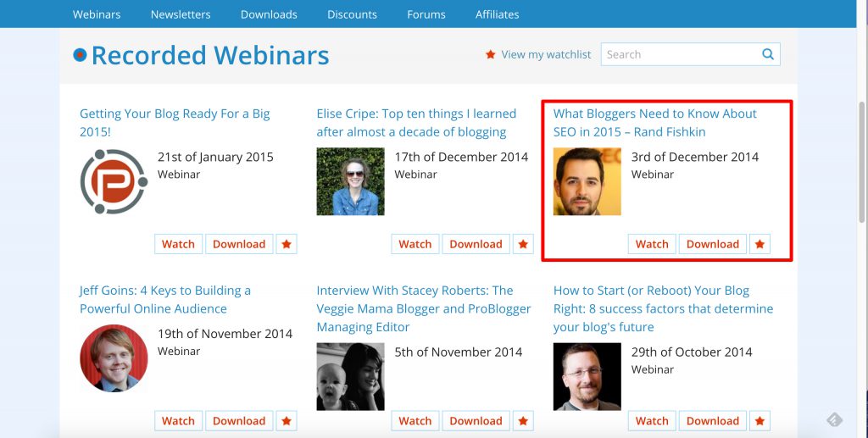Screen dimensions: 868x438
Task: Open the Elise Cripe photo thumbnail
Action: (350, 181)
